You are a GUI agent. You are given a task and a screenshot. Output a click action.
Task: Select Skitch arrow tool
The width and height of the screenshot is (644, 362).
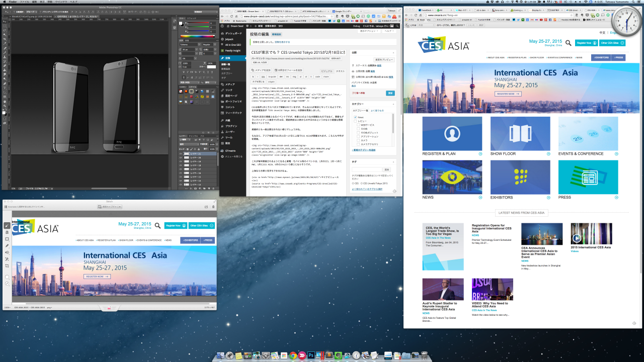(x=7, y=225)
